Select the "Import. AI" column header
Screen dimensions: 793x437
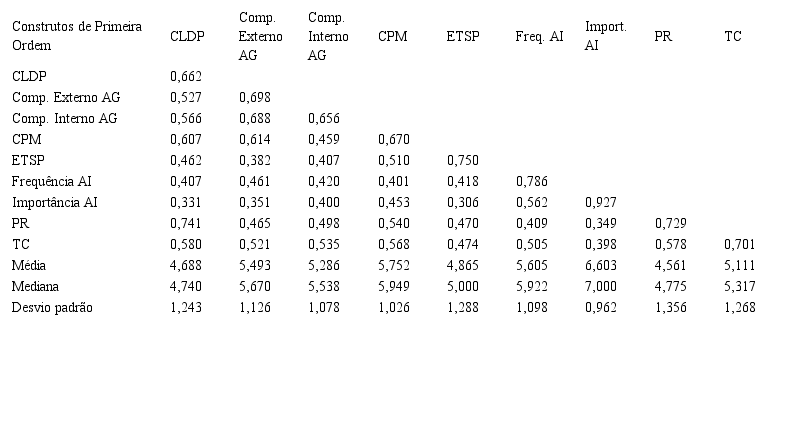(606, 35)
